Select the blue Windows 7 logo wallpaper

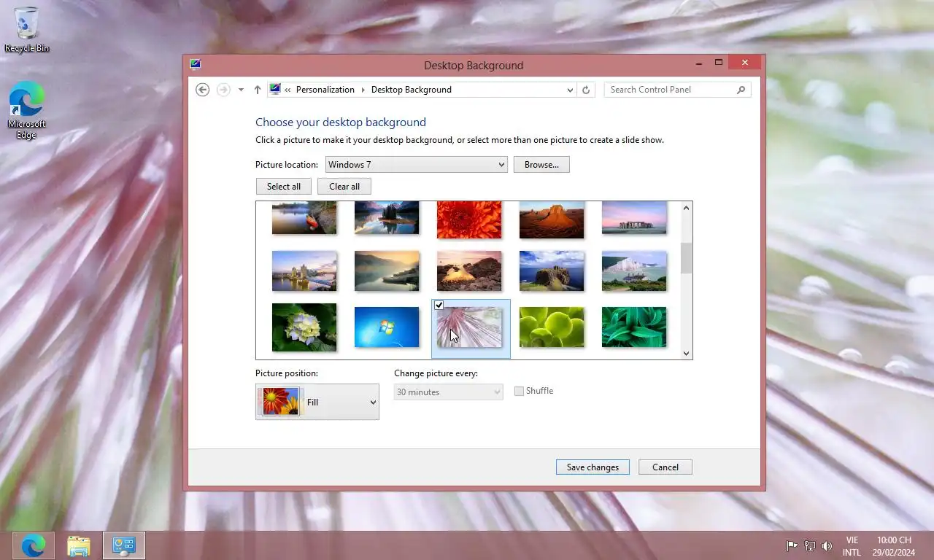click(x=387, y=327)
